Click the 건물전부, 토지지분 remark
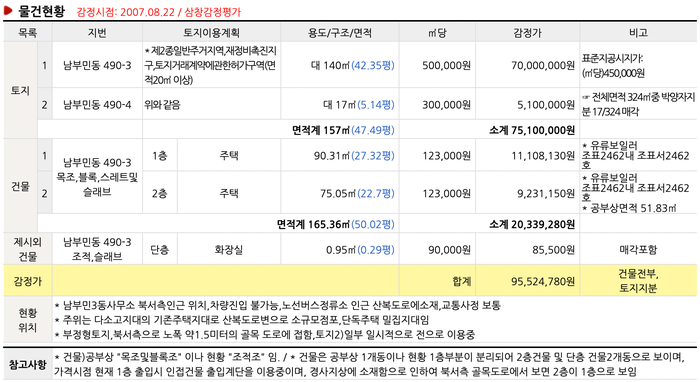Image resolution: width=700 pixels, height=382 pixels. tap(638, 281)
